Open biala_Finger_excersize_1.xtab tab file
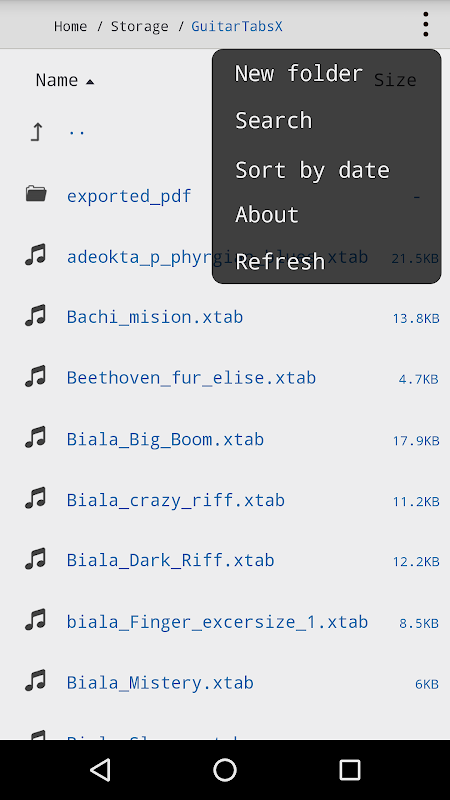Viewport: 450px width, 800px height. click(217, 621)
